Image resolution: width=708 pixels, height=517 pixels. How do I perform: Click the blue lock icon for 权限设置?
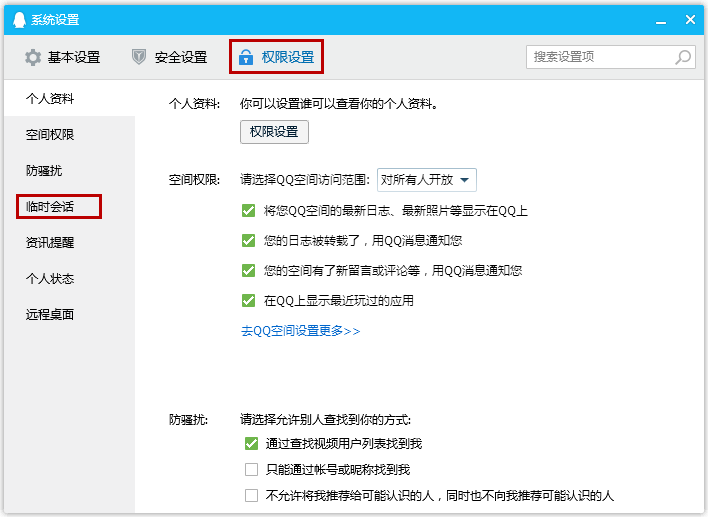coord(246,57)
